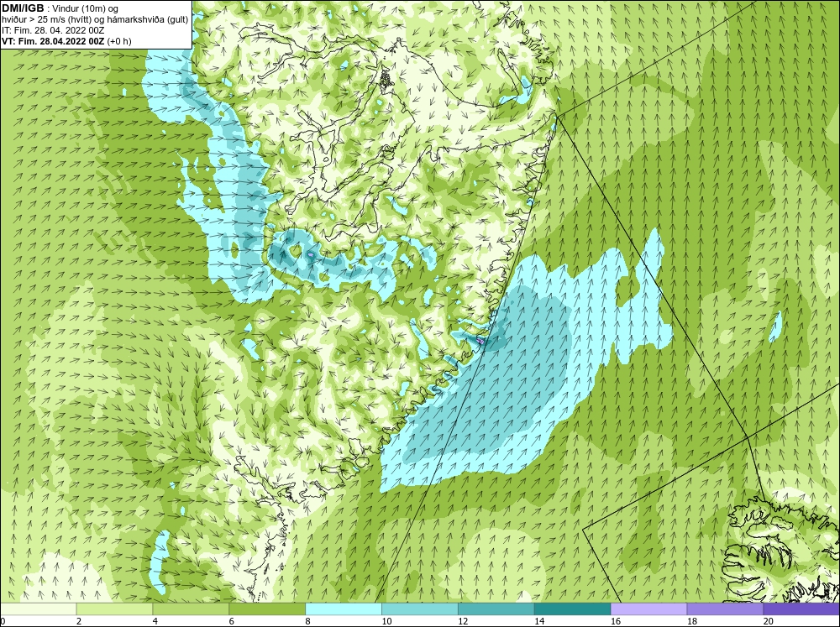Click the 2–4 m/s light green swatch
This screenshot has height=627, width=840.
(x=114, y=609)
